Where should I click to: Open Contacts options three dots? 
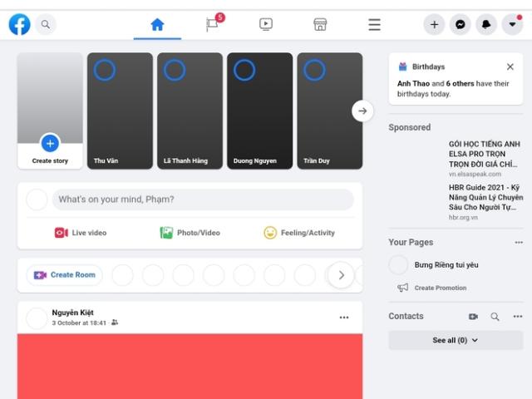(518, 317)
